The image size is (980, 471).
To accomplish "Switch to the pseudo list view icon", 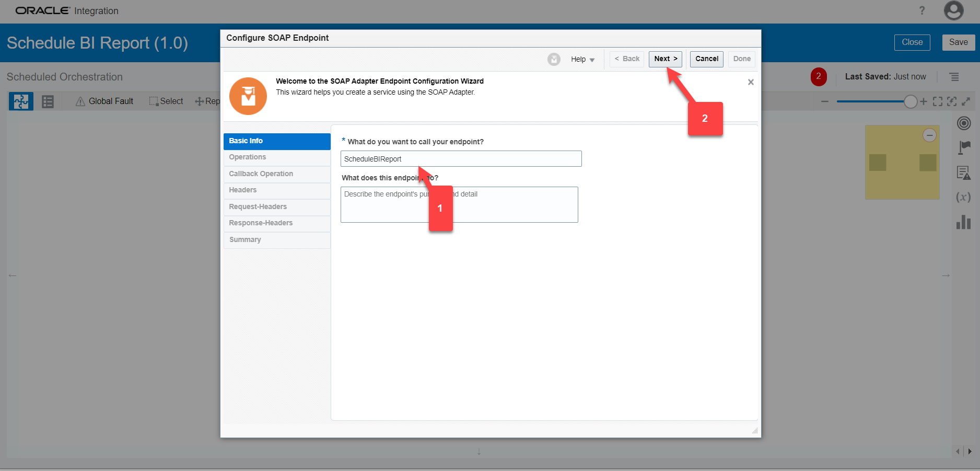I will click(x=48, y=101).
